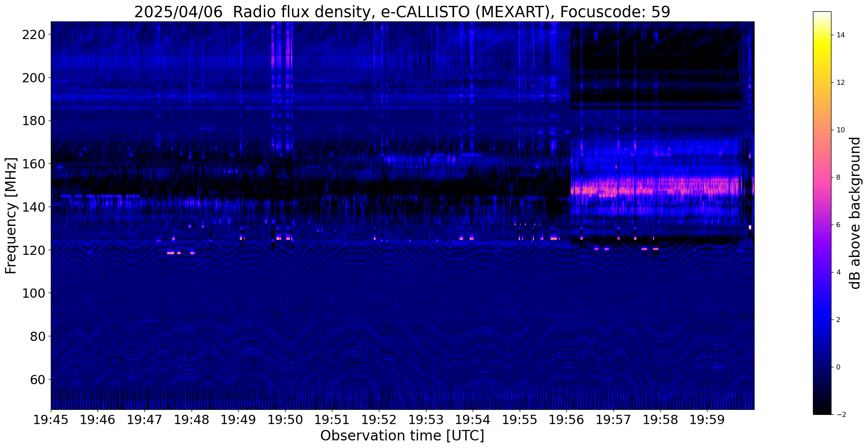Click the 19:48 time tick label
The width and height of the screenshot is (868, 448).
[192, 420]
